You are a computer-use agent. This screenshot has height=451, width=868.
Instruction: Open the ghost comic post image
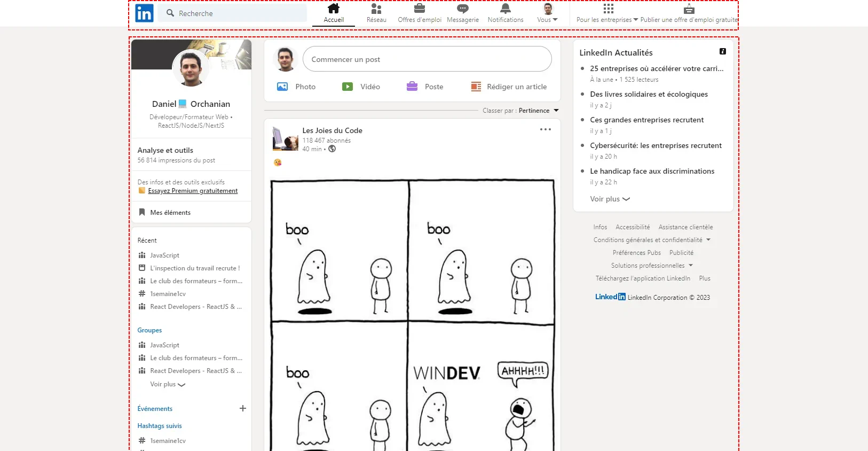(412, 315)
